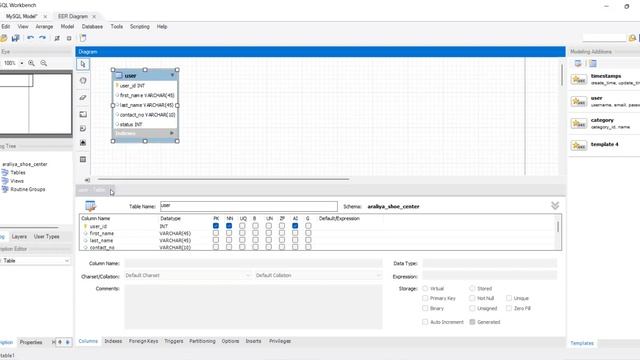Switch to MySQL Model tab
This screenshot has width=640, height=360.
21,16
